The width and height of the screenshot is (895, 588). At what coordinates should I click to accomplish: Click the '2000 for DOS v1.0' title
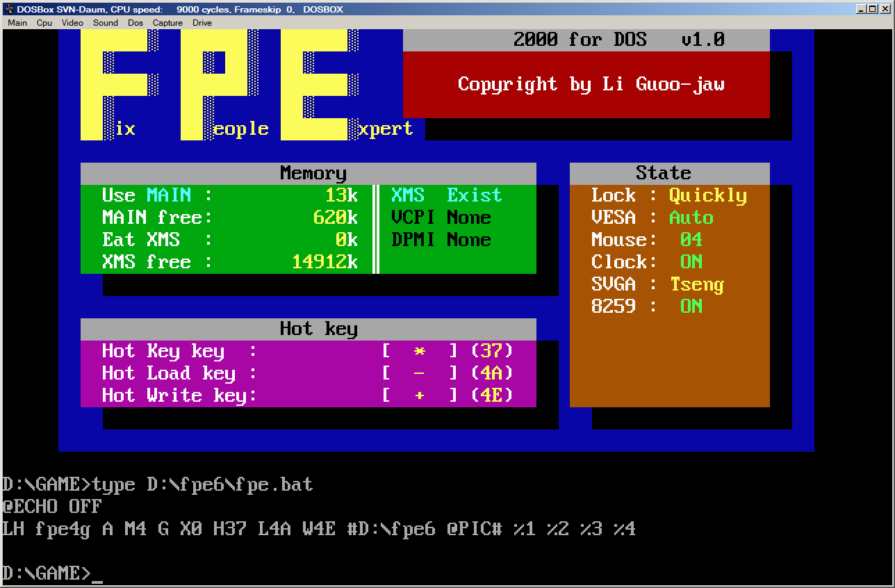tap(619, 40)
